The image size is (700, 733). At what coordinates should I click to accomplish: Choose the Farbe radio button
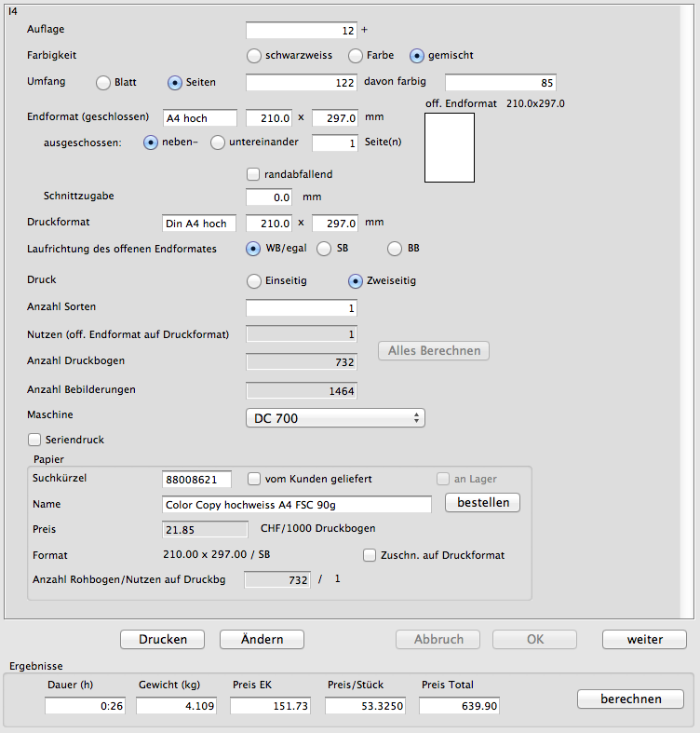tap(356, 55)
